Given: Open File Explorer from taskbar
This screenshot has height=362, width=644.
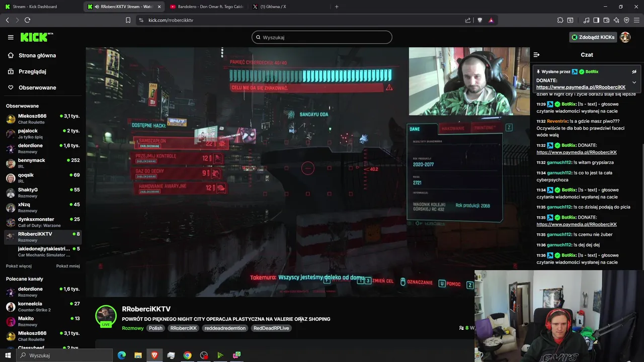Looking at the screenshot, I should click(x=138, y=355).
